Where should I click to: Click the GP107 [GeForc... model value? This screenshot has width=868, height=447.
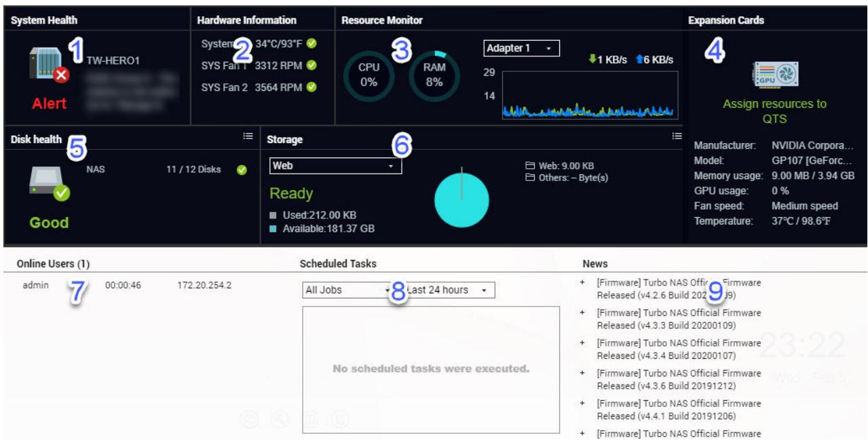click(812, 161)
